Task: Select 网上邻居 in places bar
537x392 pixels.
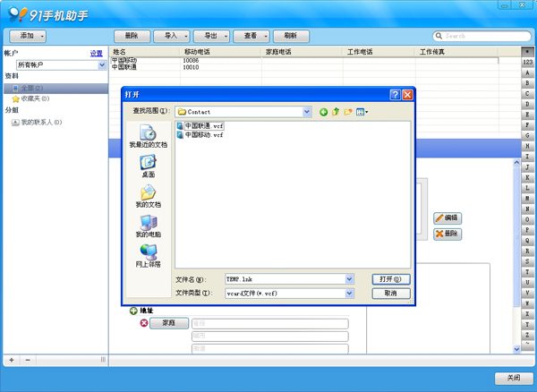Action: 149,256
